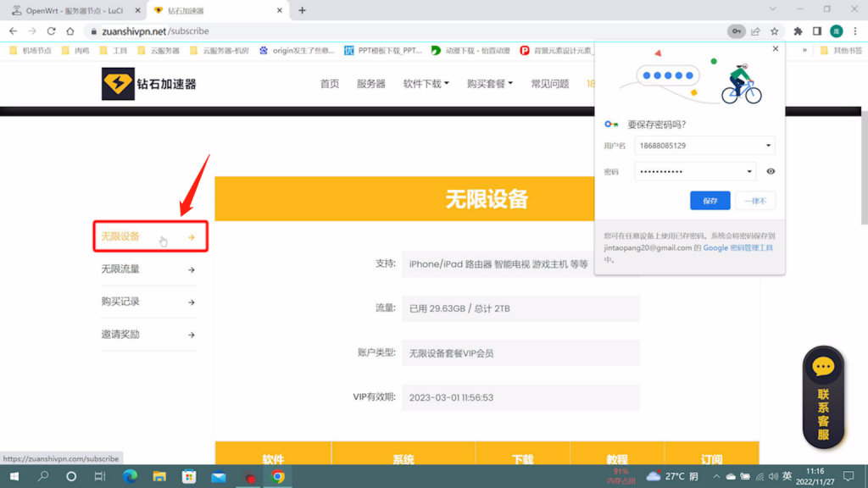
Task: Share this page via share icon
Action: (755, 31)
